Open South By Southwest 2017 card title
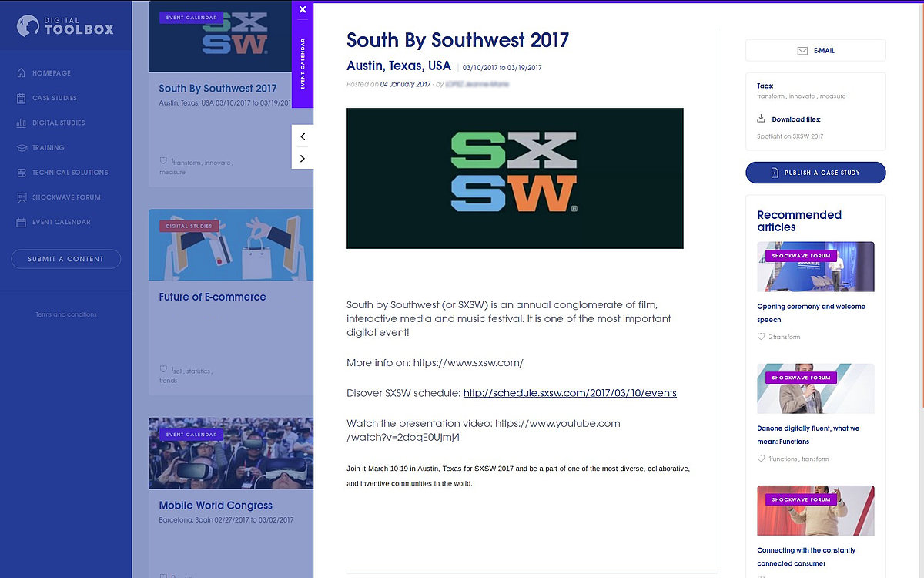Screen dimensions: 924x578 tap(218, 89)
